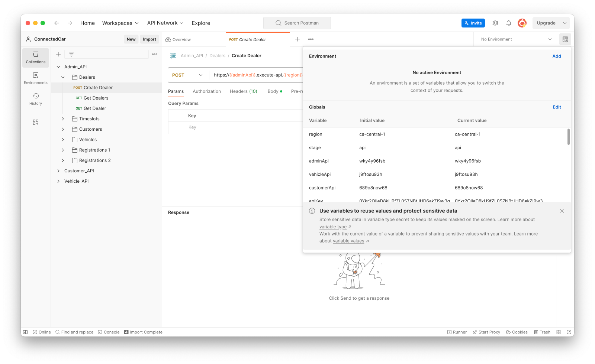
Task: Dismiss the variables info banner
Action: click(x=562, y=211)
